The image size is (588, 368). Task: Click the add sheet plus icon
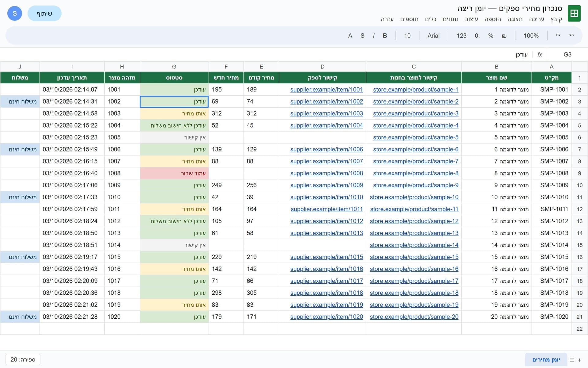point(579,360)
